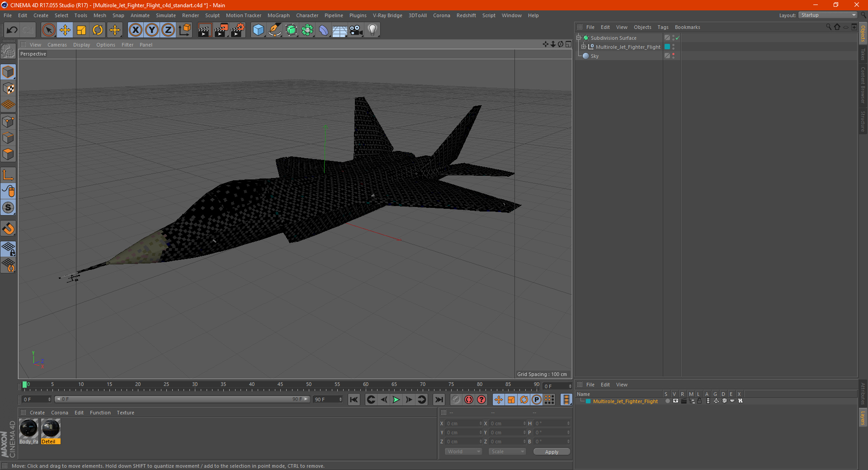Enable Polygons mode in left palette

click(x=9, y=154)
